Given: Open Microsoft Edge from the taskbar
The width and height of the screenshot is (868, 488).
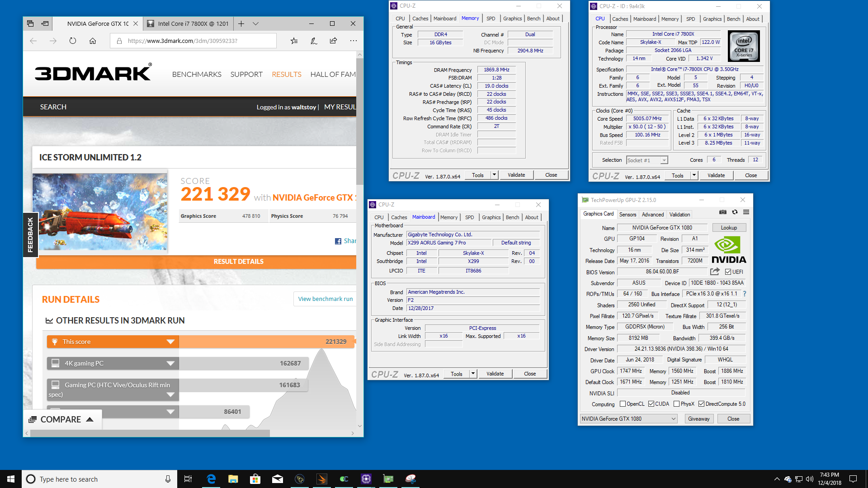Looking at the screenshot, I should tap(211, 479).
